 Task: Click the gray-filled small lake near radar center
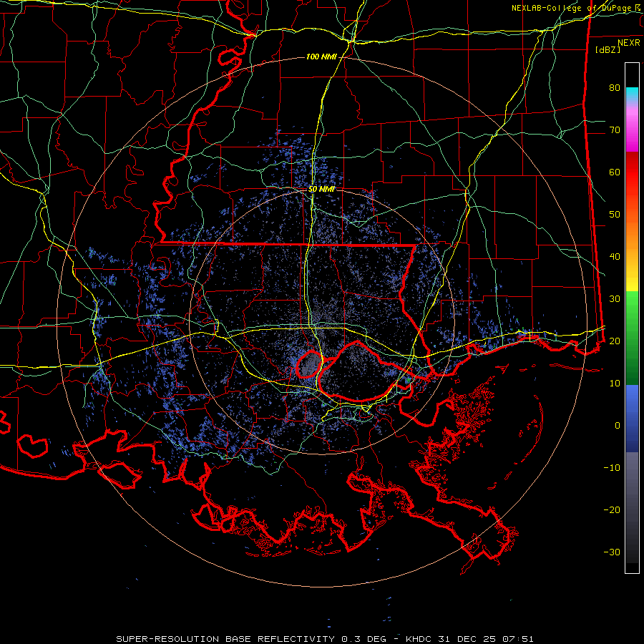coord(309,364)
